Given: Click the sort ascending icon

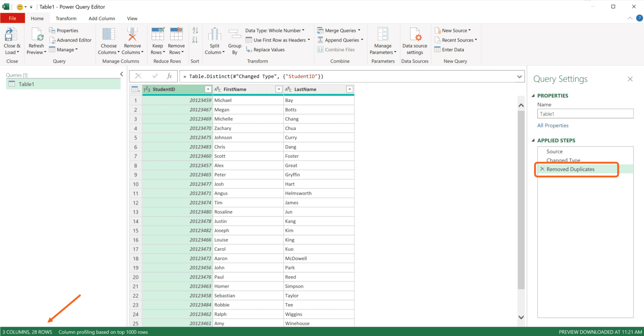Looking at the screenshot, I should click(x=195, y=30).
